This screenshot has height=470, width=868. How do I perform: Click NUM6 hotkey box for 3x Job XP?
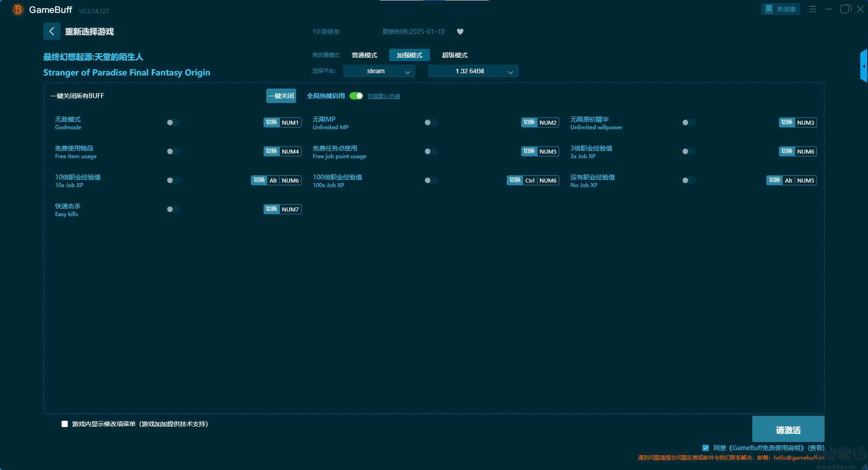point(806,151)
